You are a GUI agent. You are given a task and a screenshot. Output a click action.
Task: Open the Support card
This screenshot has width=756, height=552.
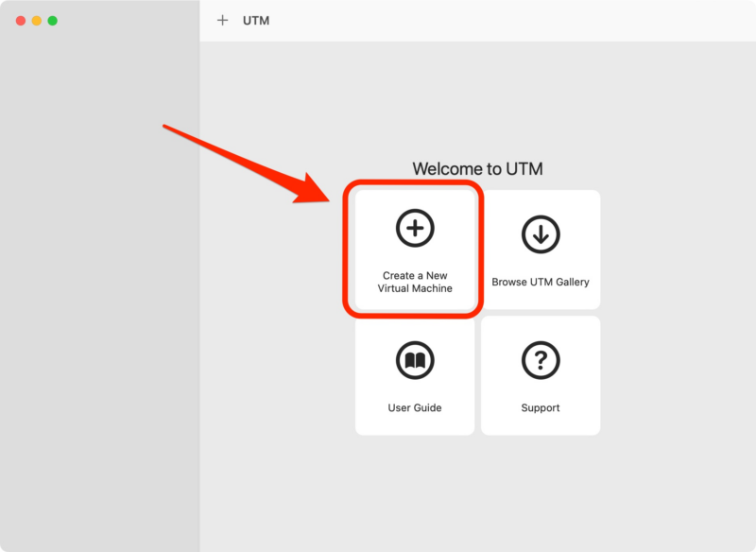click(x=541, y=375)
